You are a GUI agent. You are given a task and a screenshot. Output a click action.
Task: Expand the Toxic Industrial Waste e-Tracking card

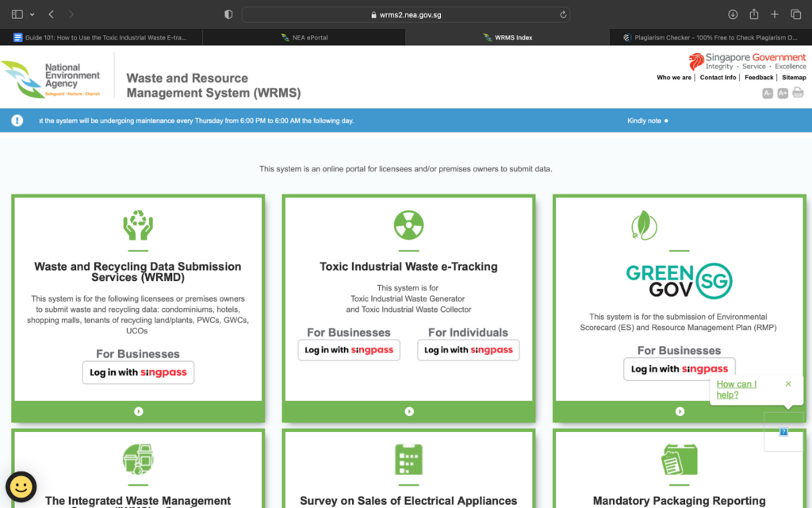pos(408,411)
